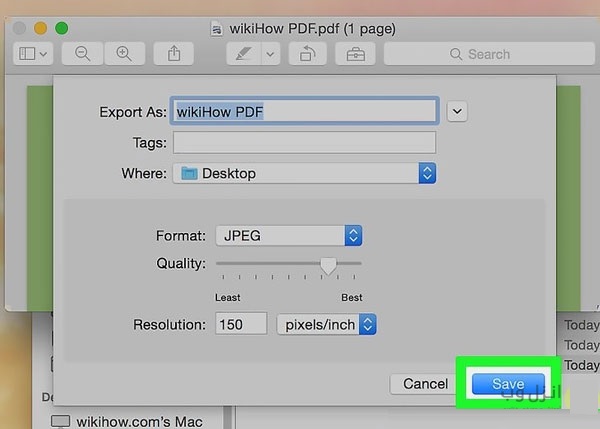Click the blue Save button
The width and height of the screenshot is (600, 429).
point(508,384)
